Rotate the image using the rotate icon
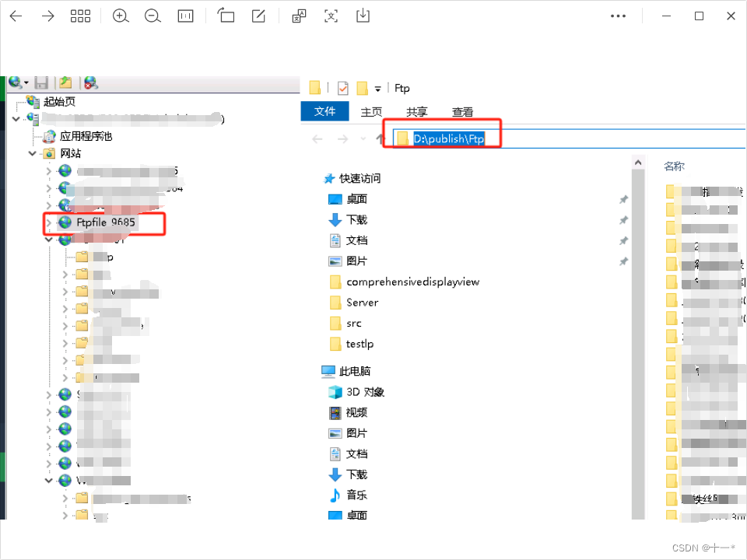The width and height of the screenshot is (747, 560). (x=226, y=16)
